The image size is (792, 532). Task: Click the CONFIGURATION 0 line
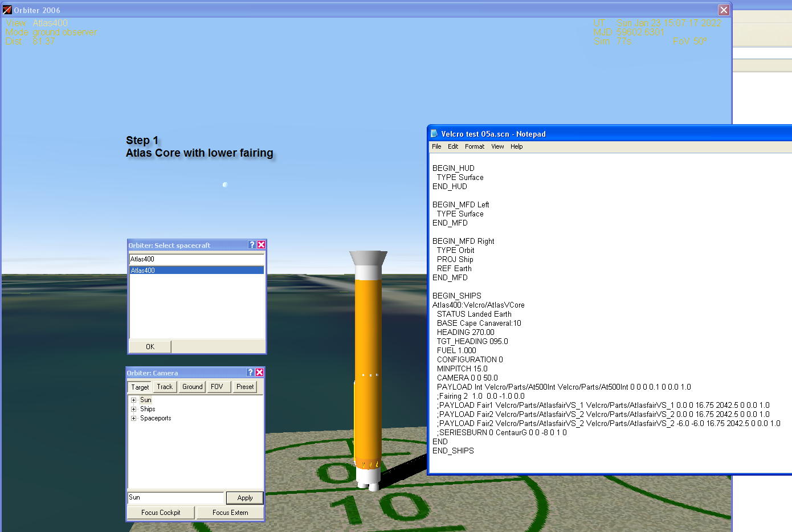coord(470,359)
